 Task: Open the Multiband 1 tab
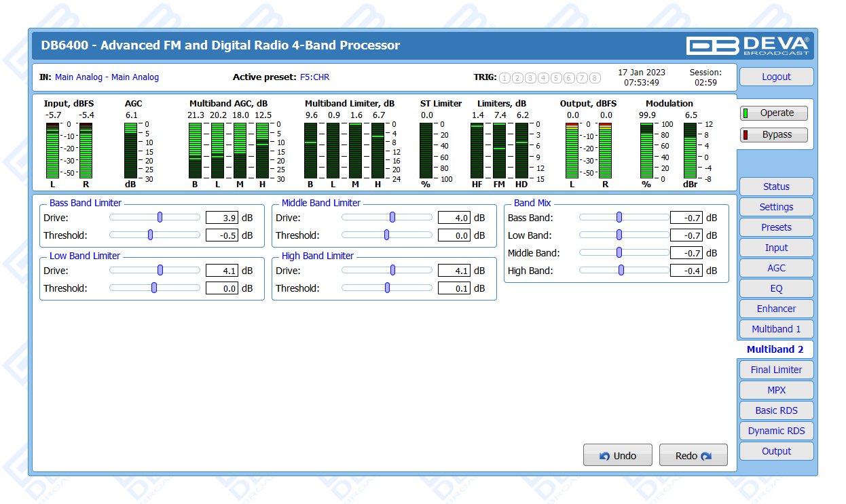coord(776,329)
